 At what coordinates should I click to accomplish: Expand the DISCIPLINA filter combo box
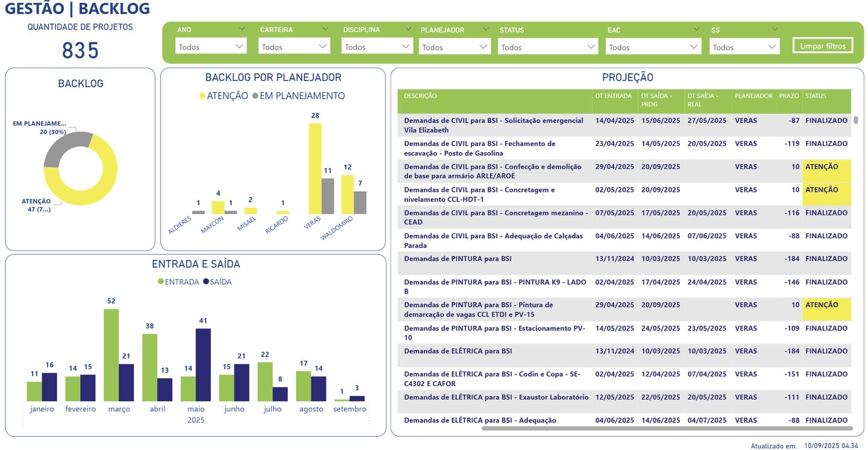(x=377, y=46)
